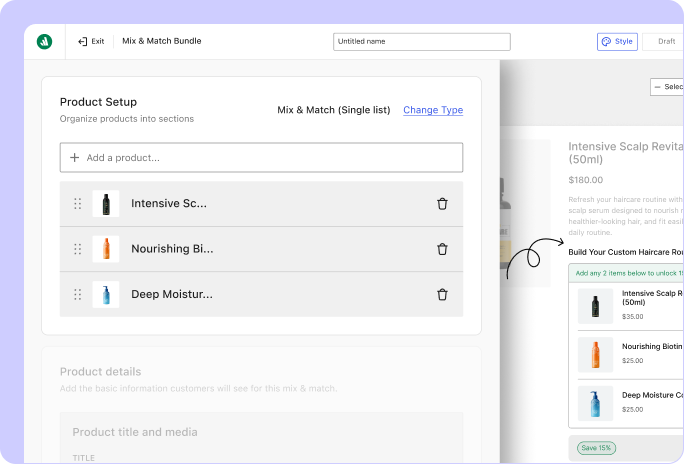
Task: Click the Deep Moistur... product thumbnail
Action: click(106, 294)
